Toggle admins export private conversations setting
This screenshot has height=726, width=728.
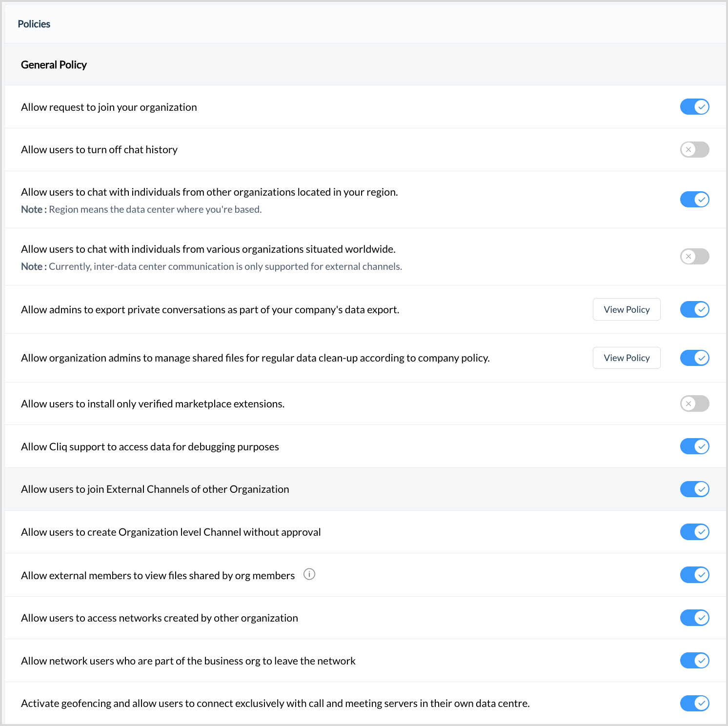[694, 309]
